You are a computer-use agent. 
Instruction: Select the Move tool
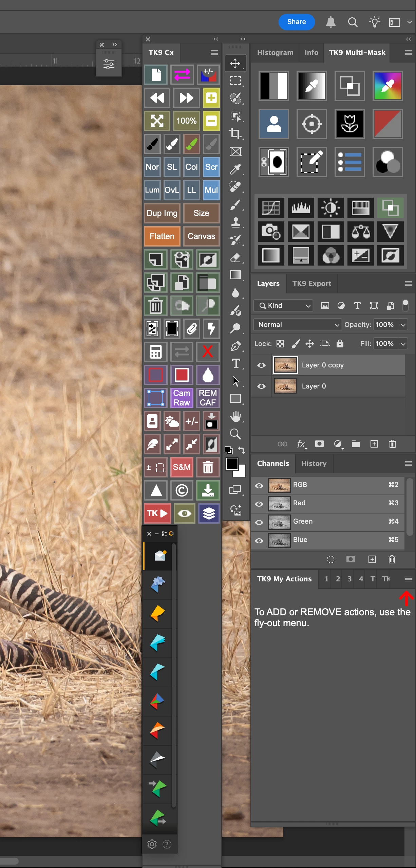(235, 63)
